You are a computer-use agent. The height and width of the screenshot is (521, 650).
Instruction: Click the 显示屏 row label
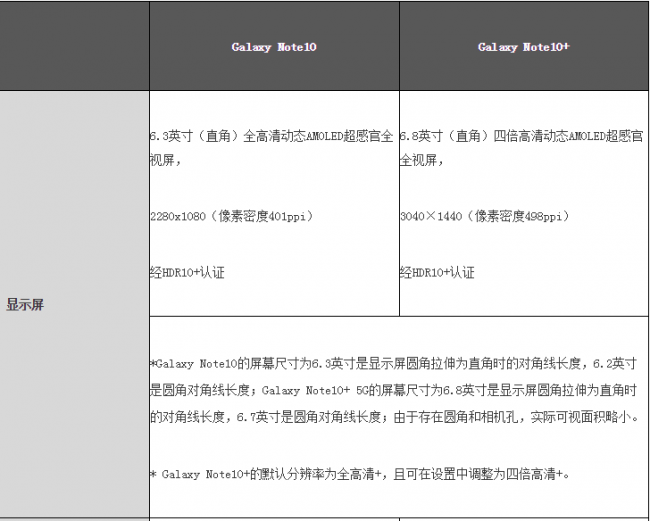(x=25, y=305)
